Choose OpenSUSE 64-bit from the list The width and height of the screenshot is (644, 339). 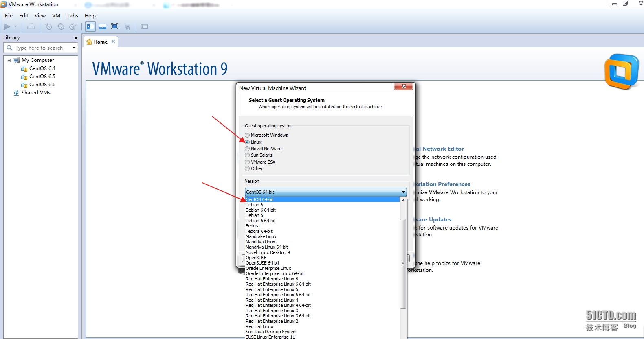click(x=322, y=263)
